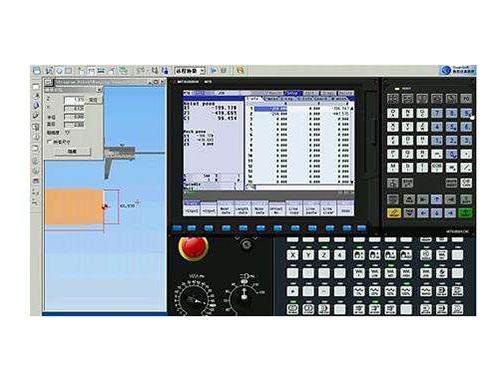
Task: Click the wide button at bottom of measurement dialog
Action: [x=72, y=151]
